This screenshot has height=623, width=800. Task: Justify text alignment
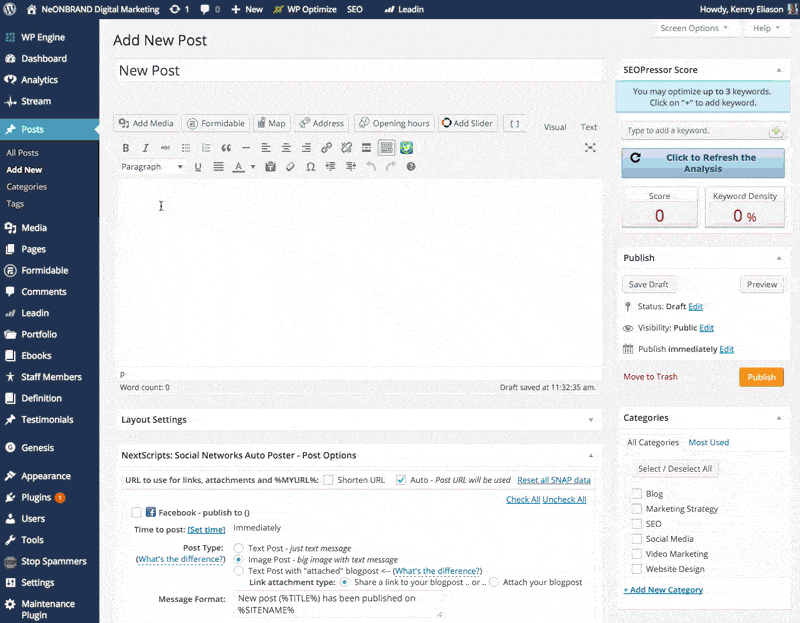click(218, 167)
